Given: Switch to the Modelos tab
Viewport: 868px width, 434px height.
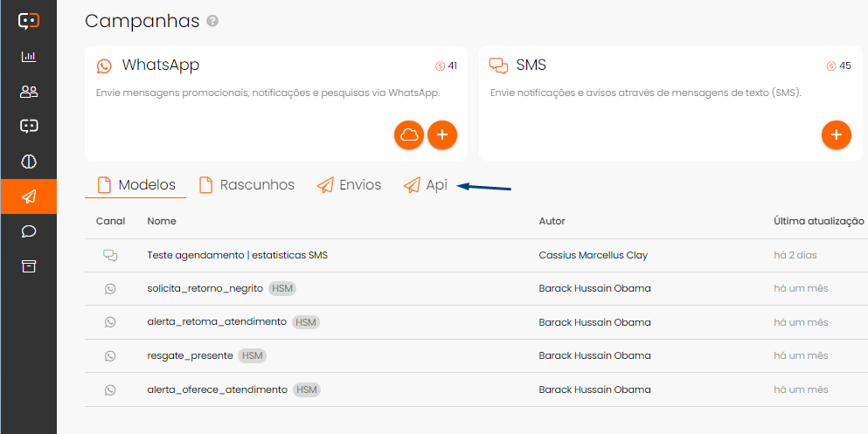Looking at the screenshot, I should point(136,185).
